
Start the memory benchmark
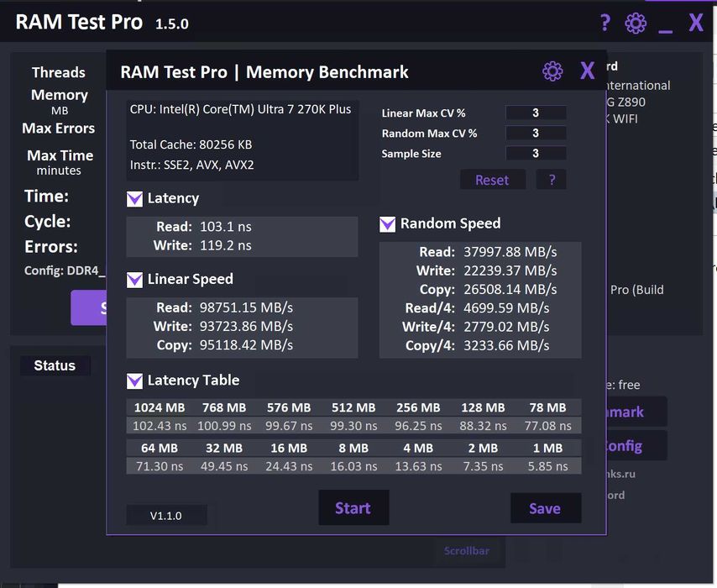coord(353,508)
